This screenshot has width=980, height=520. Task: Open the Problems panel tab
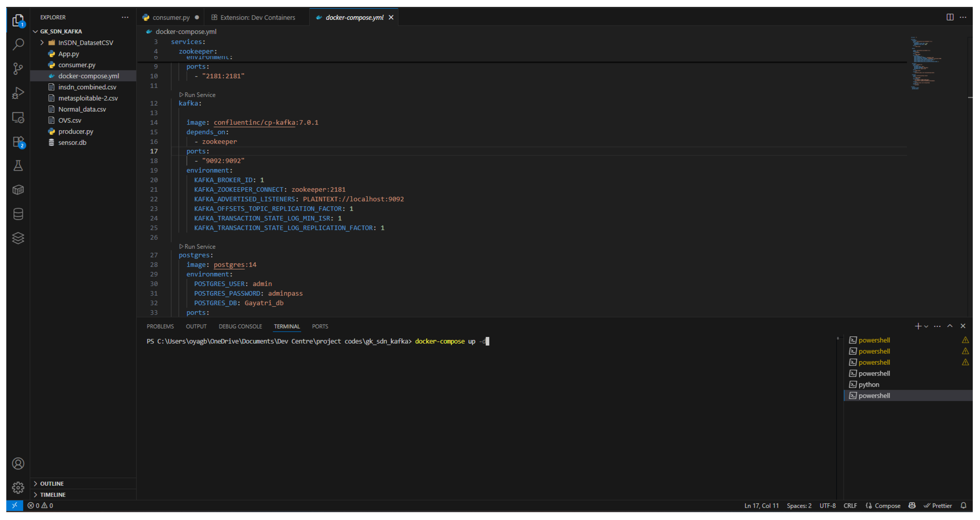click(x=160, y=326)
